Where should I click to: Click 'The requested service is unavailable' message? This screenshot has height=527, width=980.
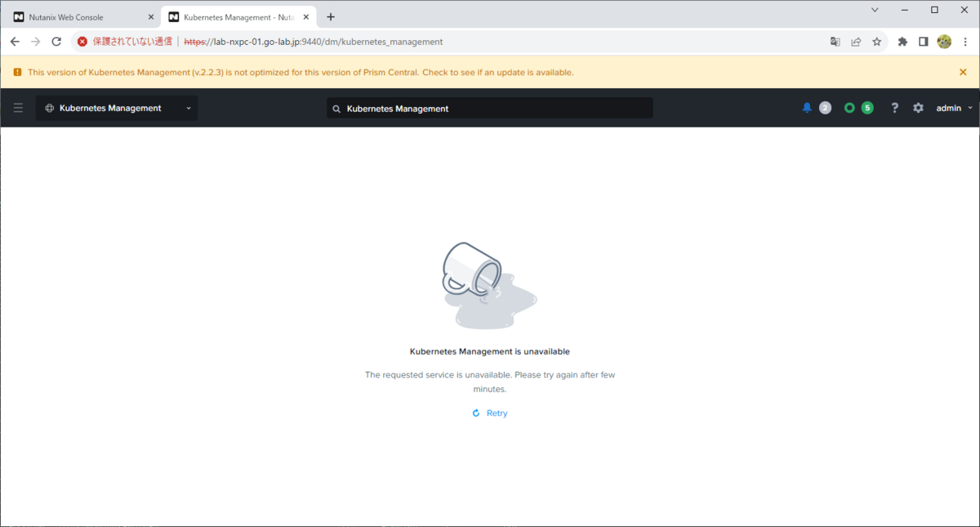click(490, 382)
